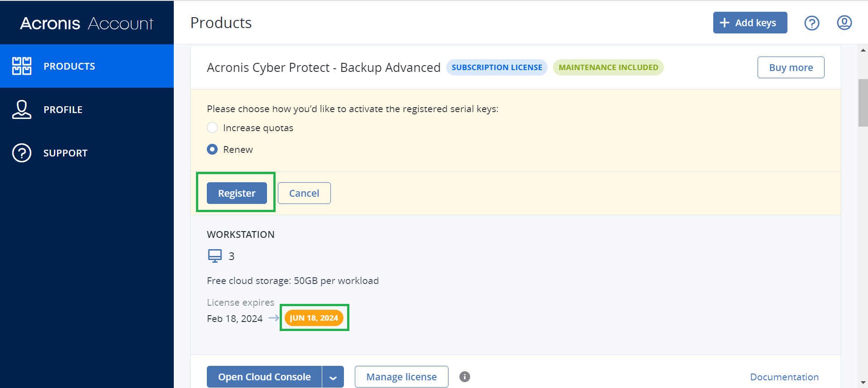Click the vertical scrollbar thumb
Viewport: 868px width, 388px height.
point(863,103)
